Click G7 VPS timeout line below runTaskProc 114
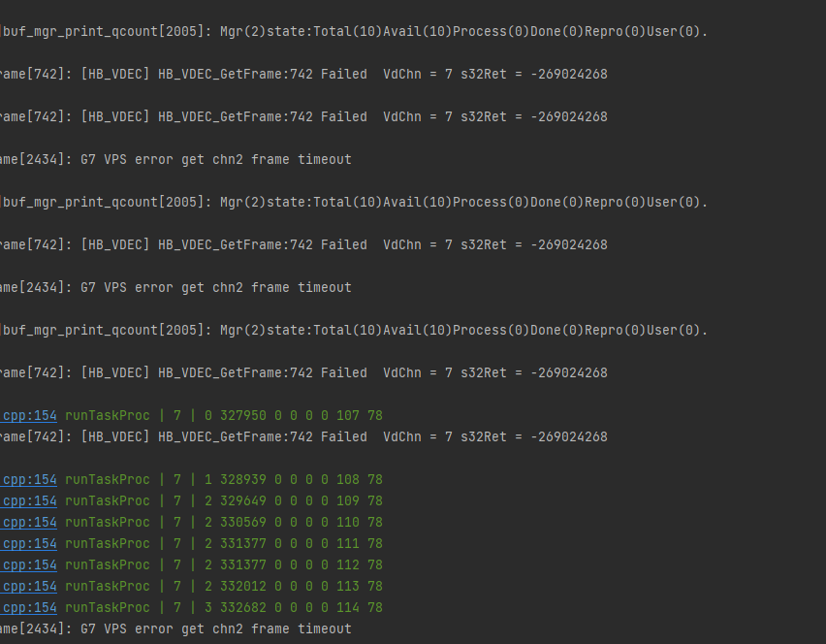The image size is (826, 644). pos(175,629)
